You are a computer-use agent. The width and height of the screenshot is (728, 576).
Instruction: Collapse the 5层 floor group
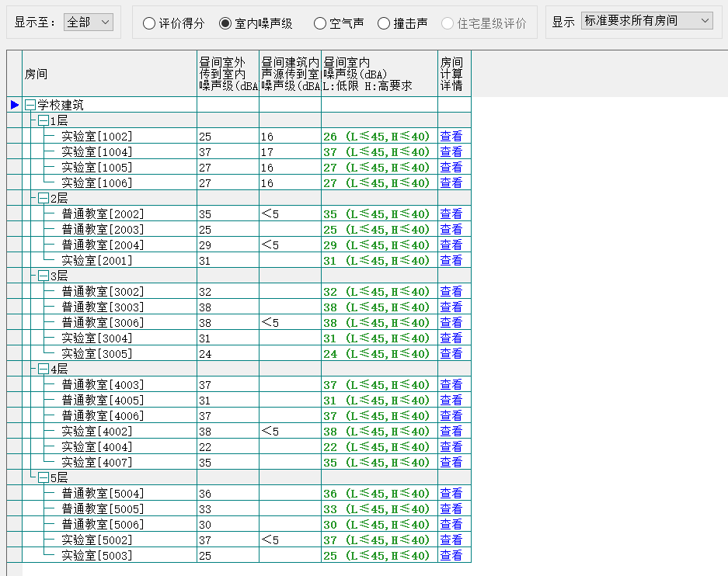coord(44,477)
